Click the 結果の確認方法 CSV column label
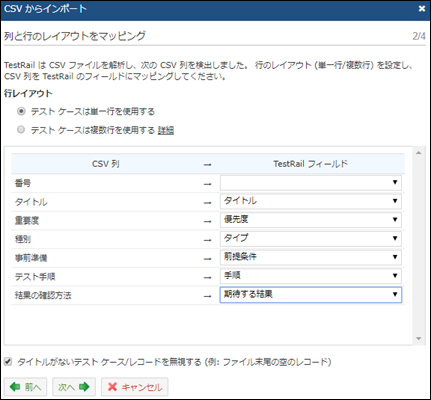 point(43,295)
